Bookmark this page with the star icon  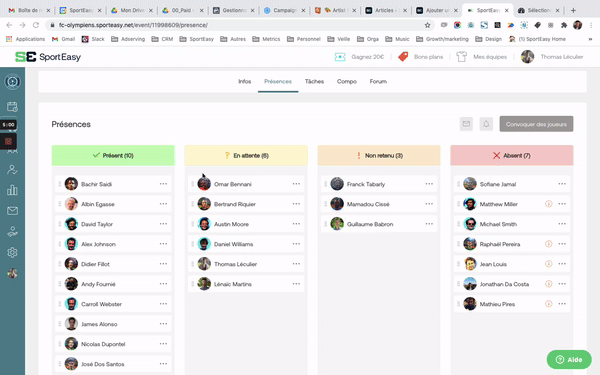click(427, 25)
